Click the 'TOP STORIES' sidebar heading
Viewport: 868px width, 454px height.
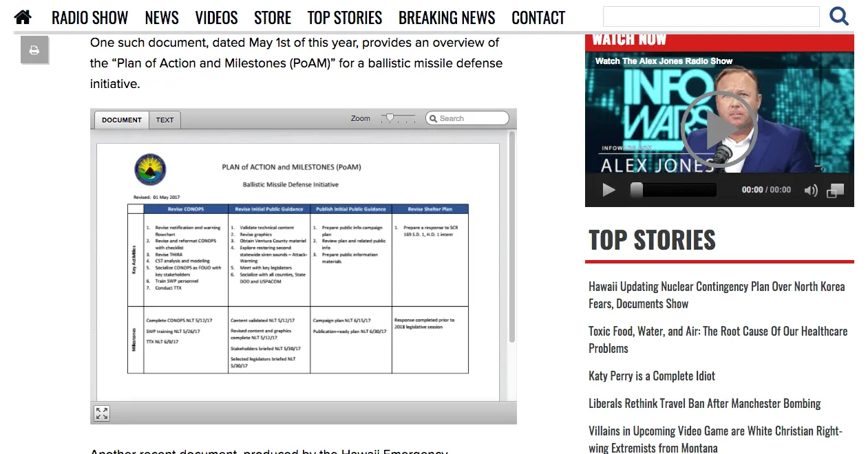click(x=652, y=240)
